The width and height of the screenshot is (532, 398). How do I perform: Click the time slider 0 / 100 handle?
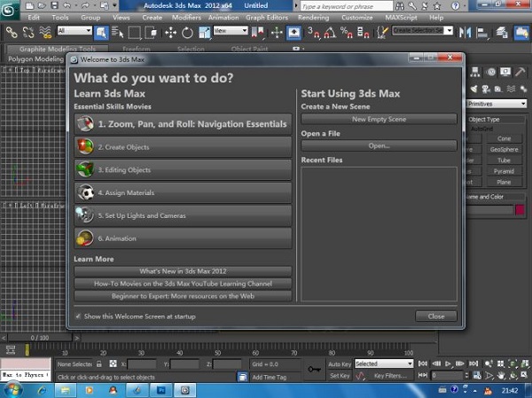tap(40, 338)
